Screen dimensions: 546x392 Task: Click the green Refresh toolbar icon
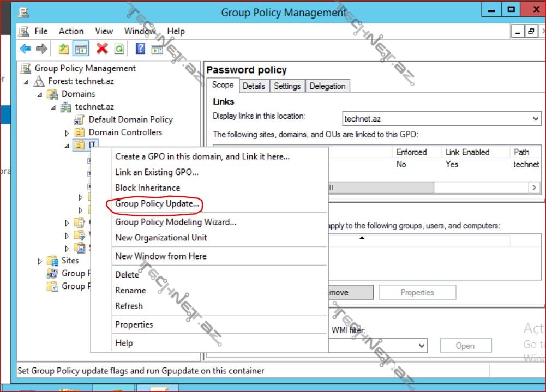[x=119, y=49]
